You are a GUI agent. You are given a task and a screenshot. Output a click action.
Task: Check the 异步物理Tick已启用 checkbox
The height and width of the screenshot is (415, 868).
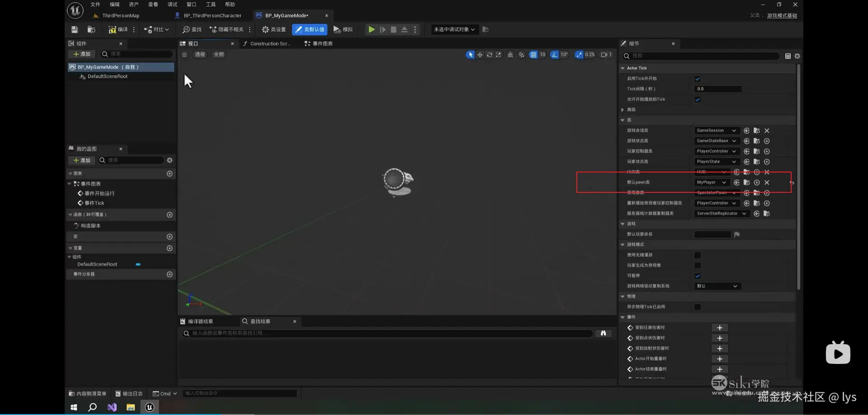[698, 307]
